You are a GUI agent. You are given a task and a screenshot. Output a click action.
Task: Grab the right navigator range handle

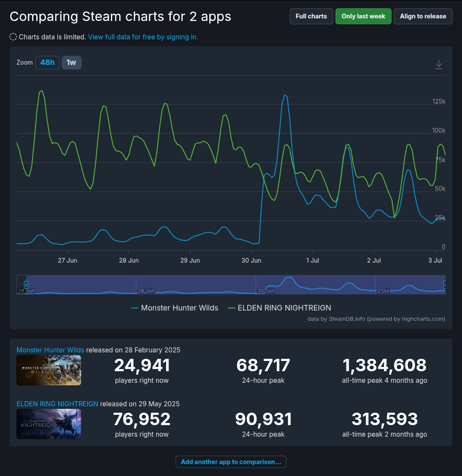(445, 284)
